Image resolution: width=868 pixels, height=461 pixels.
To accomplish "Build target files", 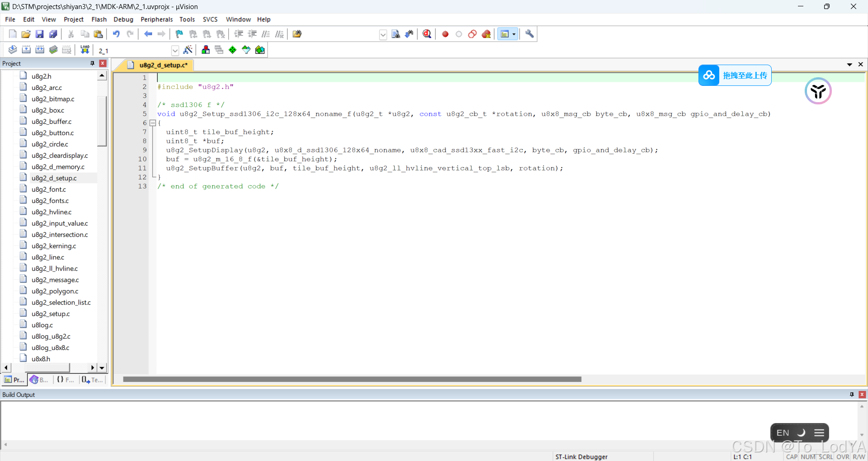I will [x=26, y=50].
